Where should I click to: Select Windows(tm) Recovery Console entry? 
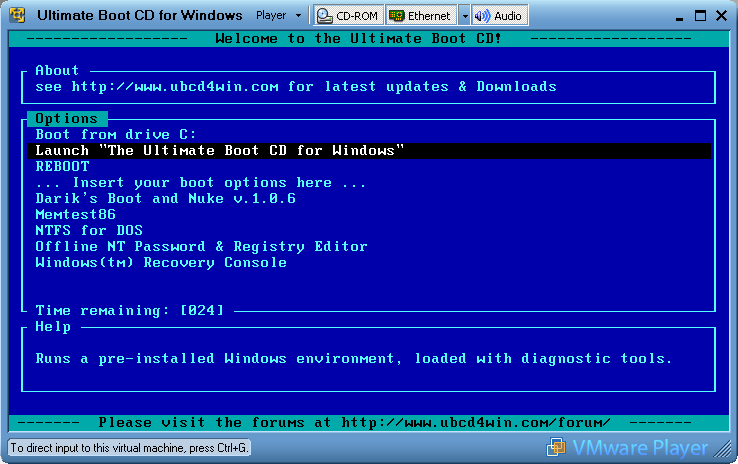[x=161, y=263]
